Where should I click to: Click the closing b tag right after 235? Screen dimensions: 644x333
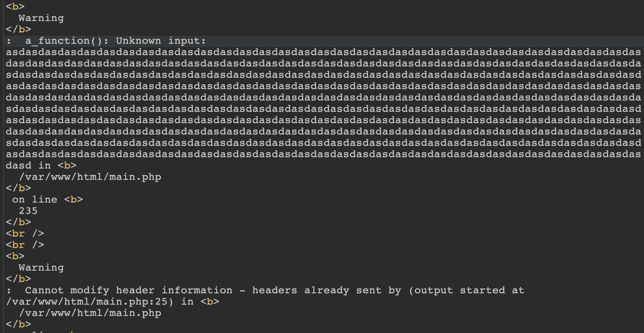click(18, 222)
